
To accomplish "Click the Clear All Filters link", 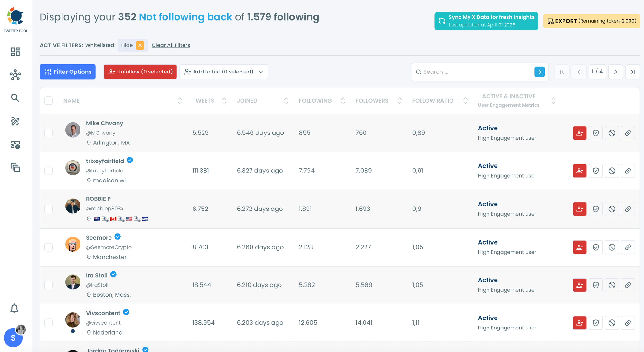I will point(171,45).
